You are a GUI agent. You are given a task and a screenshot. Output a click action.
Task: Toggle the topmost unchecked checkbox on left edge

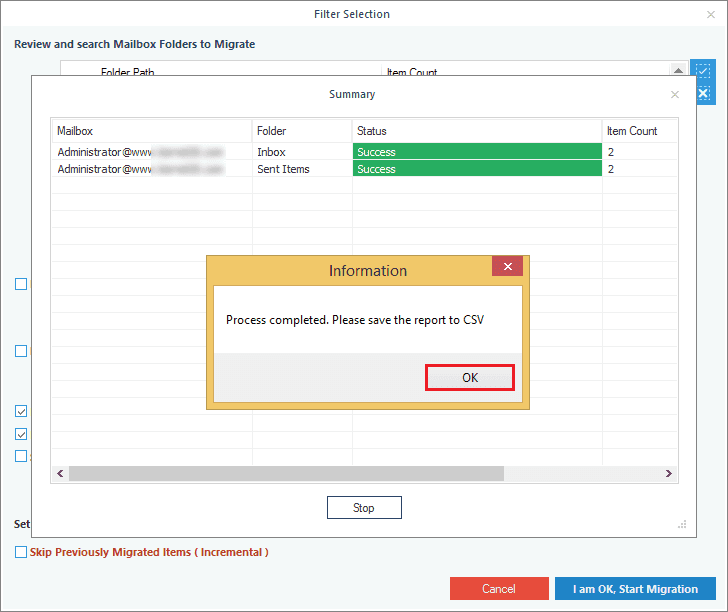click(x=21, y=284)
